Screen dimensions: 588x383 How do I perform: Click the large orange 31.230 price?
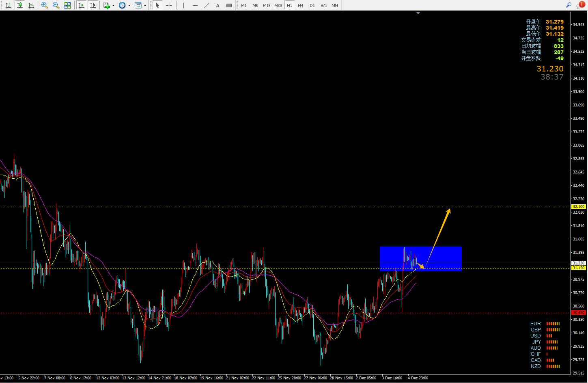(x=550, y=69)
